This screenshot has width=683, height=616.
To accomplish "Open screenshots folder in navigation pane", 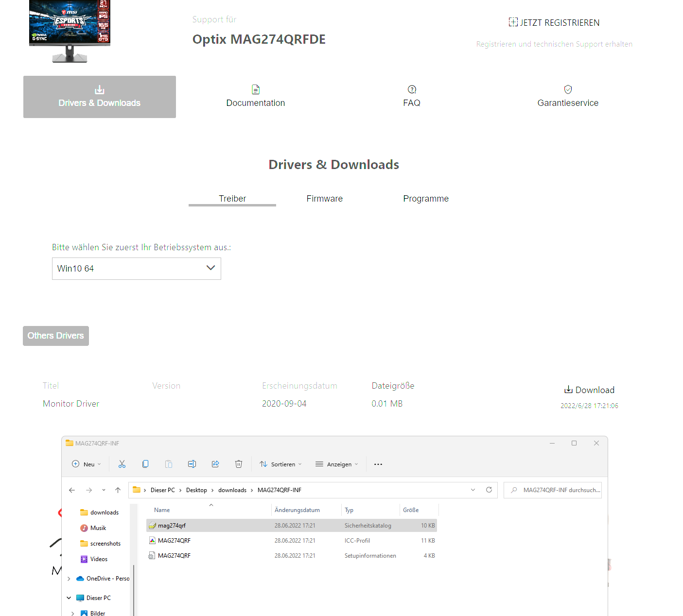I will 100,544.
